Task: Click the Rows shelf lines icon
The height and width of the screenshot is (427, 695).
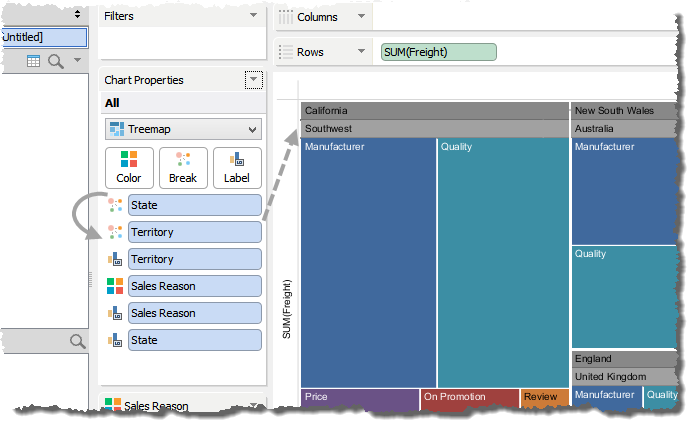Action: click(x=285, y=52)
